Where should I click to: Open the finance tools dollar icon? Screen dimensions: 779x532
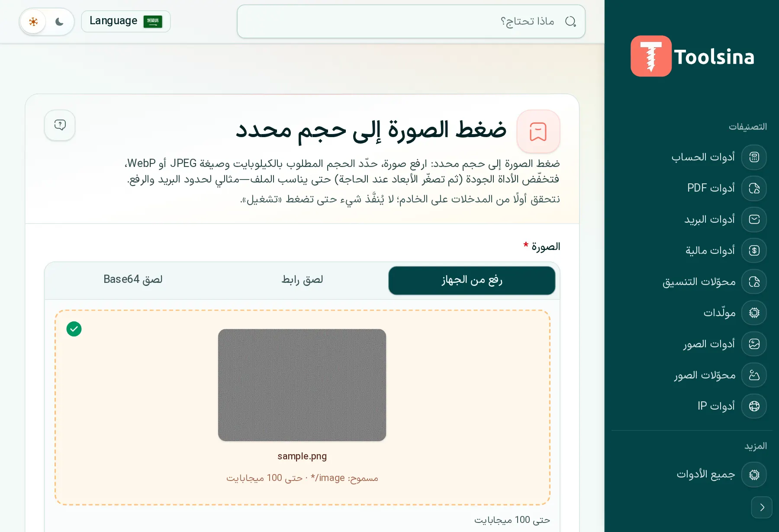[754, 250]
